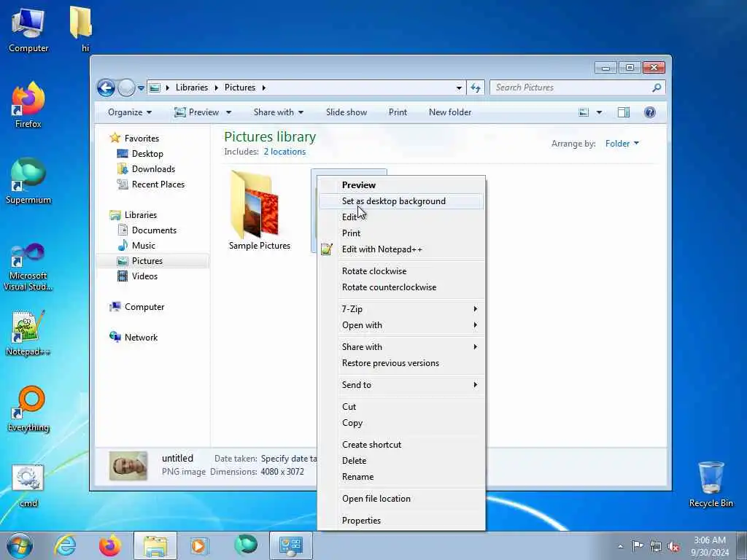Choose Restore previous versions
747x560 pixels.
point(401,363)
